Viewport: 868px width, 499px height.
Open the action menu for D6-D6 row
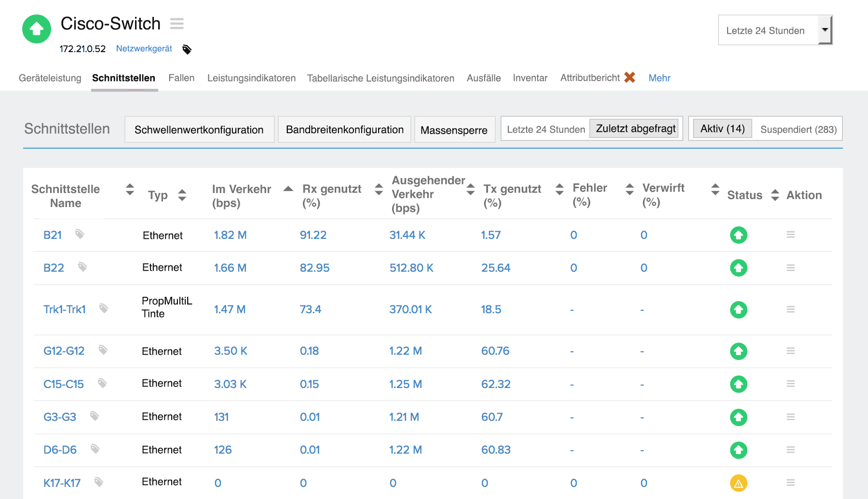coord(790,450)
